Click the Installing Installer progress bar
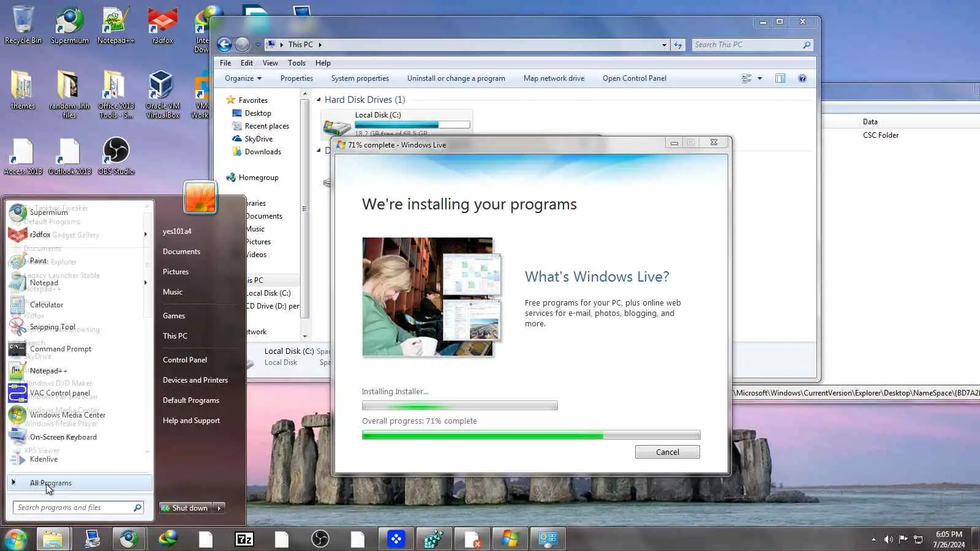 click(x=460, y=405)
